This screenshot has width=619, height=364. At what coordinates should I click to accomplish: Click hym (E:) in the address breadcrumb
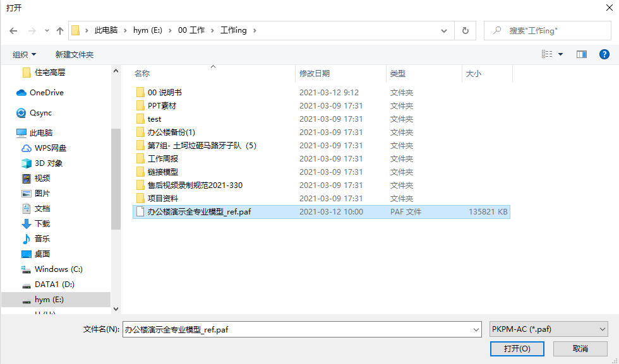pyautogui.click(x=148, y=30)
